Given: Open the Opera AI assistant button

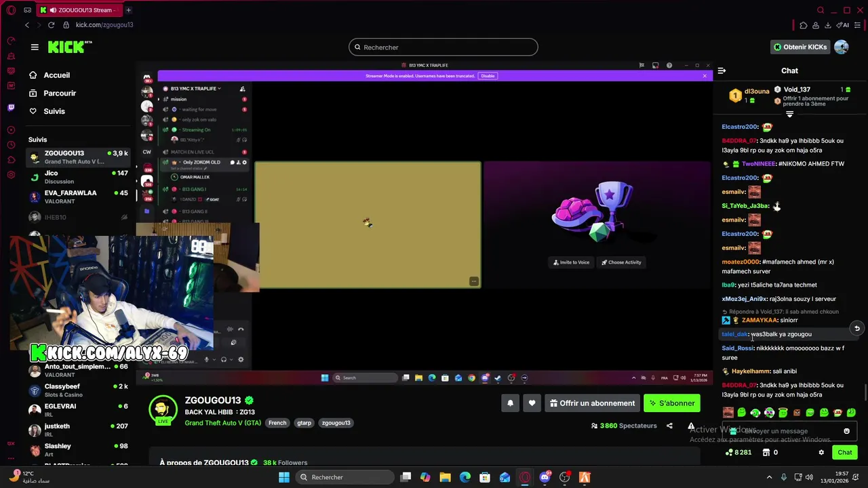Looking at the screenshot, I should pyautogui.click(x=843, y=25).
